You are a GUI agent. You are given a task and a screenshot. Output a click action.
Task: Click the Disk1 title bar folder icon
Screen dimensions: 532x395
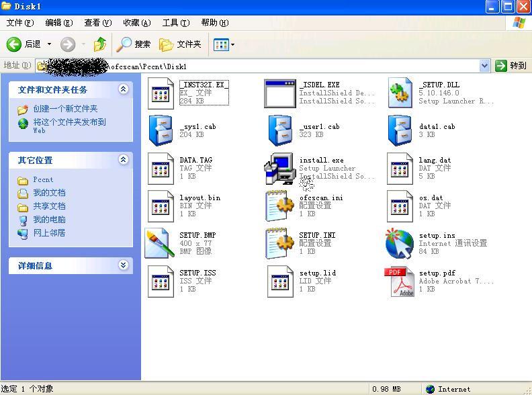[6, 6]
